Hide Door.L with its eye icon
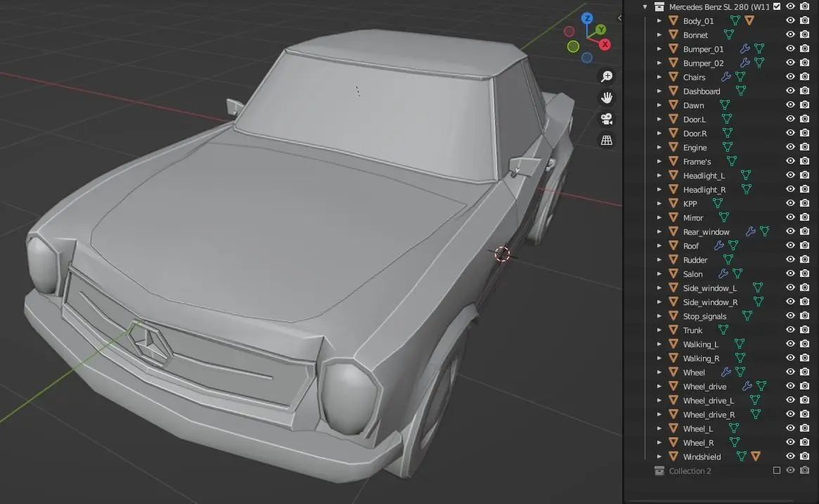Viewport: 819px width, 504px height. coord(790,119)
